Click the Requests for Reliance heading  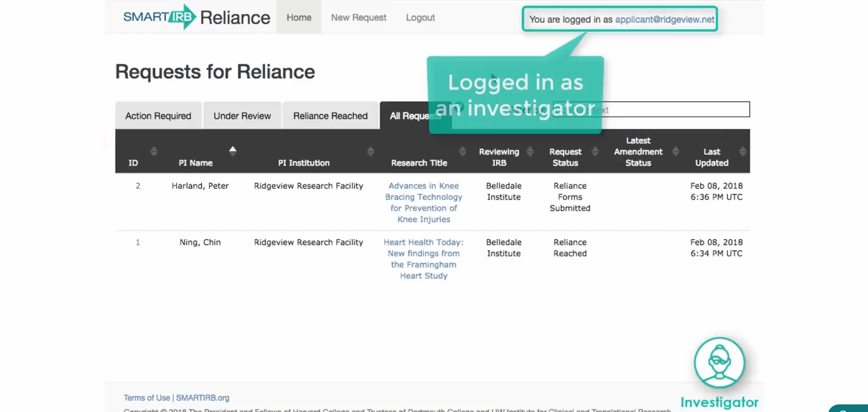pyautogui.click(x=215, y=72)
